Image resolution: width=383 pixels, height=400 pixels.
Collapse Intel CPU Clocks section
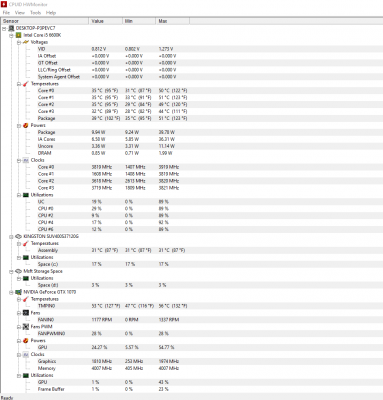point(19,160)
